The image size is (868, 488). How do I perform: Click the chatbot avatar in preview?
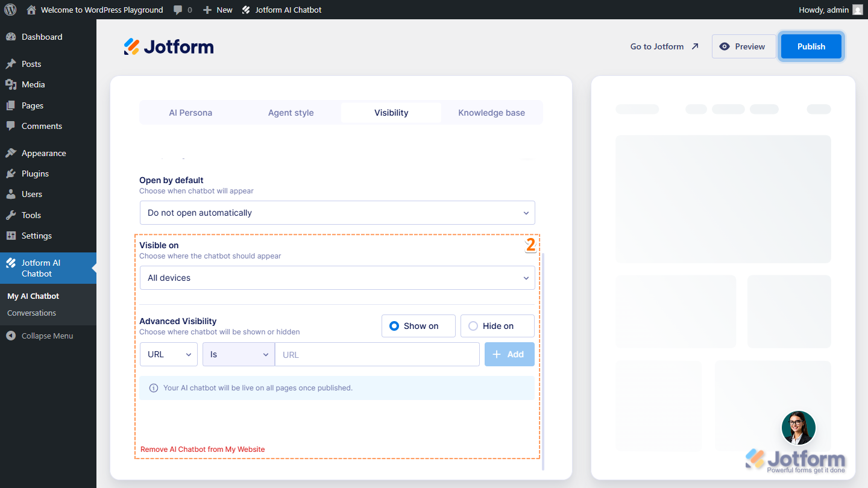click(799, 428)
